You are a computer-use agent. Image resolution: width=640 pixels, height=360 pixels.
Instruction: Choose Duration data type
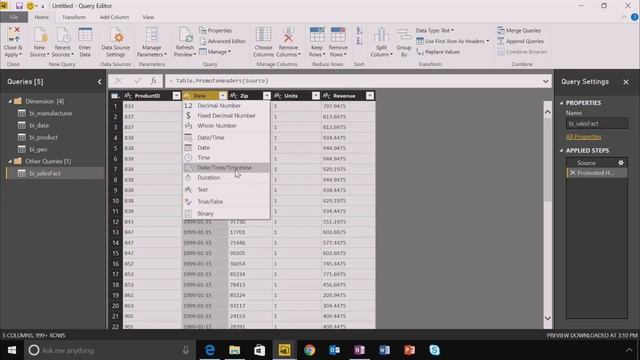226,178
